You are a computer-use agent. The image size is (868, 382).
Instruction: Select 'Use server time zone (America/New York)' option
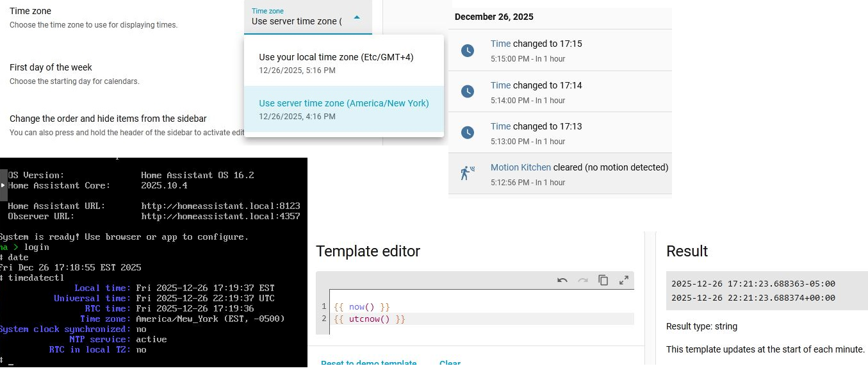344,109
